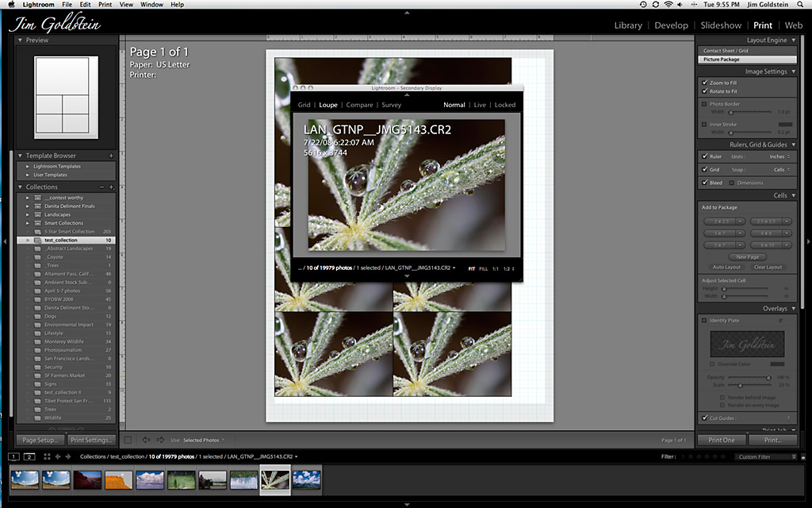Viewport: 812px width, 508px height.
Task: Click Clear Layout button
Action: point(768,267)
